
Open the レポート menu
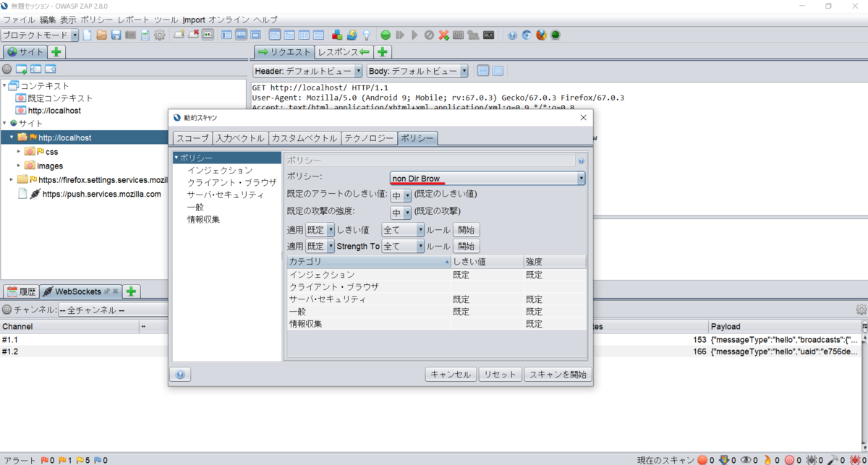[x=134, y=20]
